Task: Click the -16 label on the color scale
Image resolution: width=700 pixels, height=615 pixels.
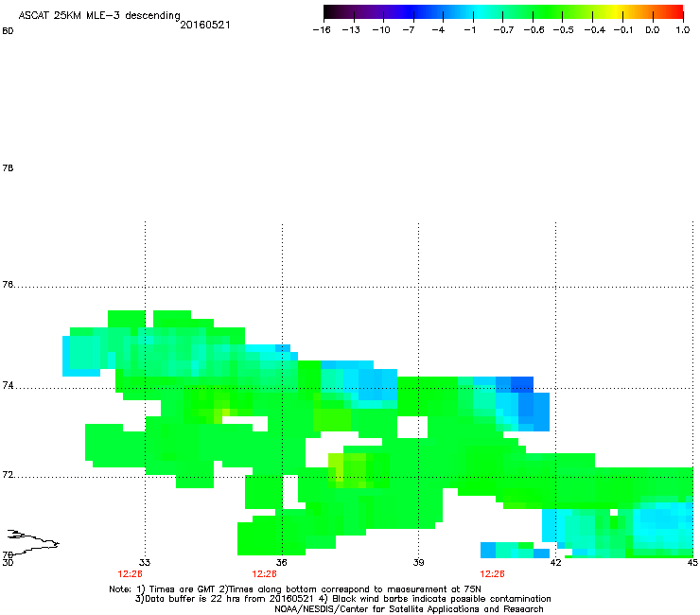Action: [x=322, y=30]
